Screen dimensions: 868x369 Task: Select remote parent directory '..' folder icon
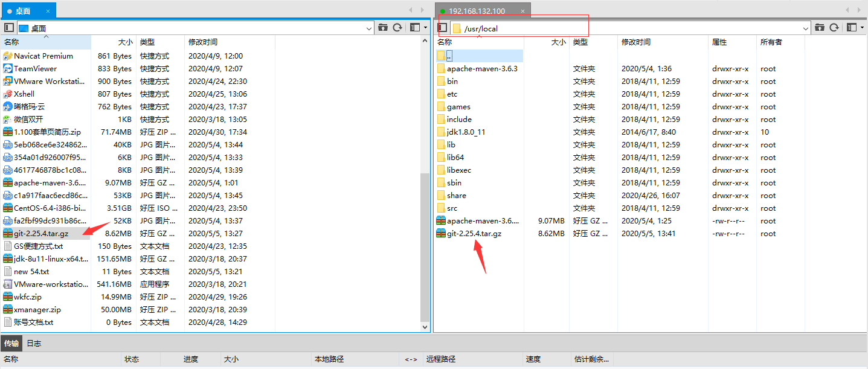tap(441, 56)
